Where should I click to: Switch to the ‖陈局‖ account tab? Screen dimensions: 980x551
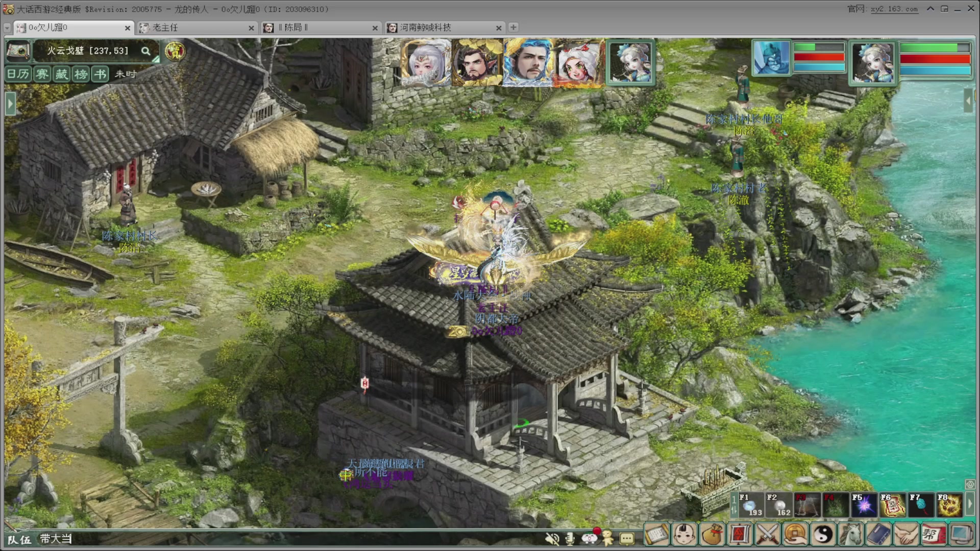point(322,28)
